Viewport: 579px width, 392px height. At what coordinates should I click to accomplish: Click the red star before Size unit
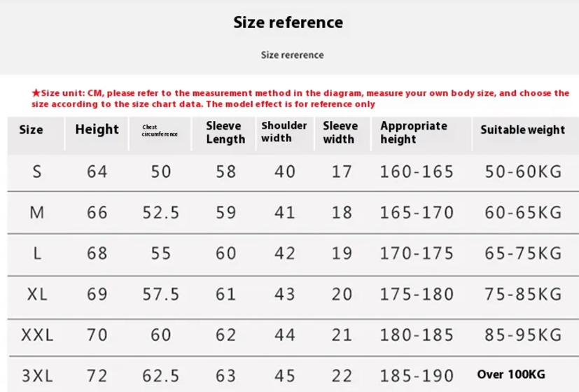(x=36, y=92)
